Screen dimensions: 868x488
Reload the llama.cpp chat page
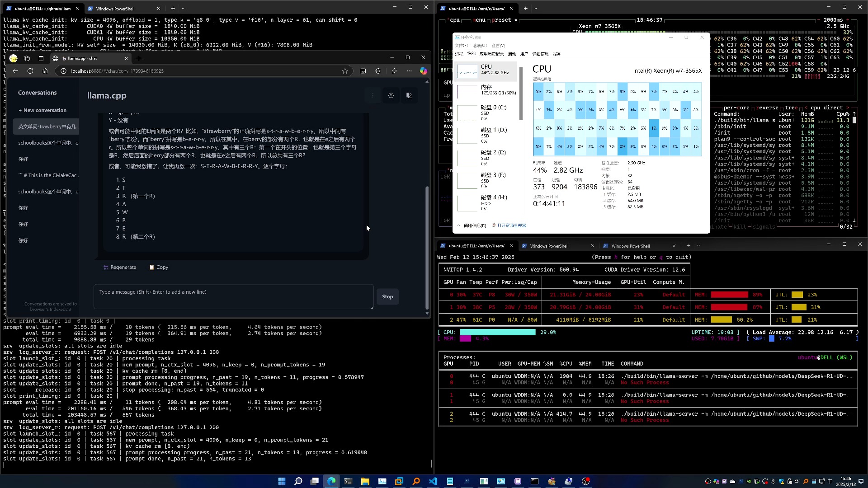(30, 71)
